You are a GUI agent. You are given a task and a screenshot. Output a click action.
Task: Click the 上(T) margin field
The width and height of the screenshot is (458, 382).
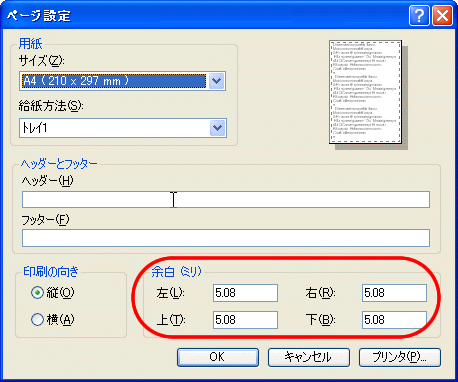click(x=245, y=320)
